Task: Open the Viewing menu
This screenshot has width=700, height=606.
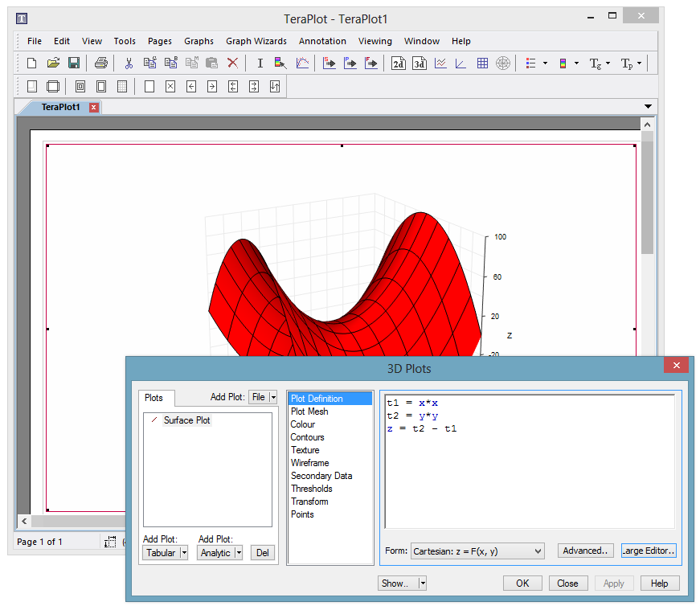Action: pyautogui.click(x=375, y=41)
